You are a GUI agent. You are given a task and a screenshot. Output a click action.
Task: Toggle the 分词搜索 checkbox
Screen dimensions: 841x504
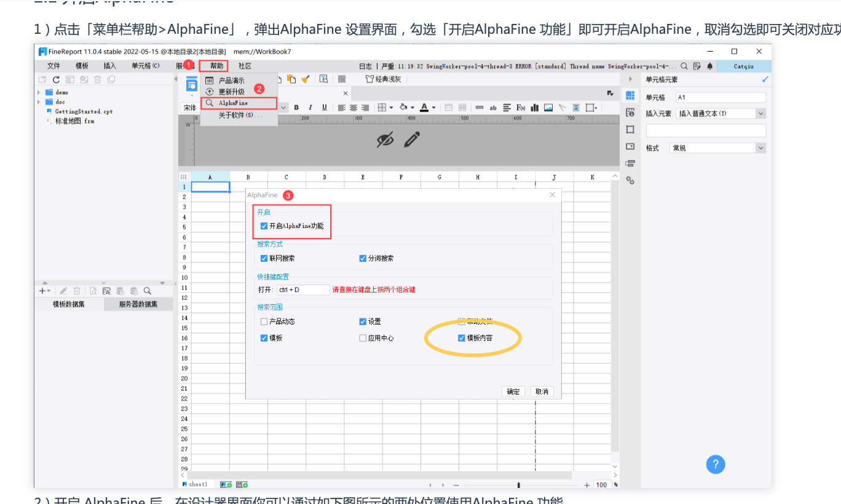click(x=363, y=259)
